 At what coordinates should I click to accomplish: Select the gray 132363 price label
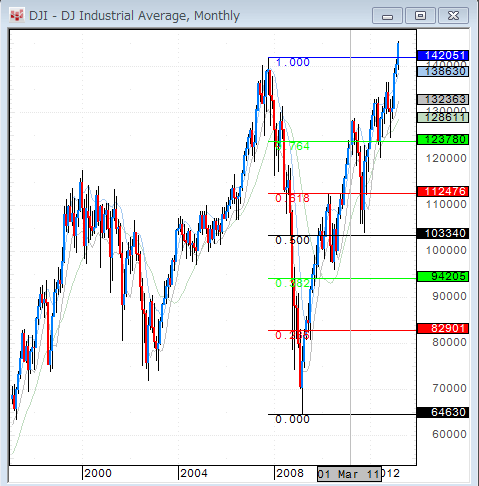(443, 99)
